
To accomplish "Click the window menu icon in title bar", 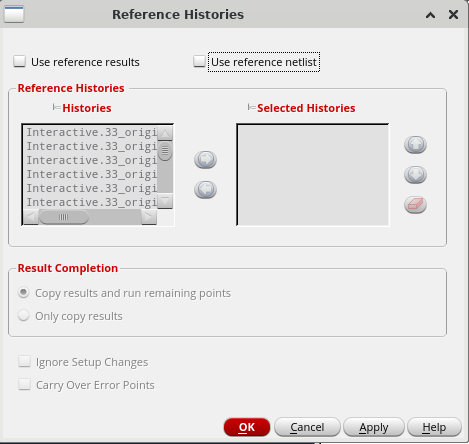I will coord(14,14).
